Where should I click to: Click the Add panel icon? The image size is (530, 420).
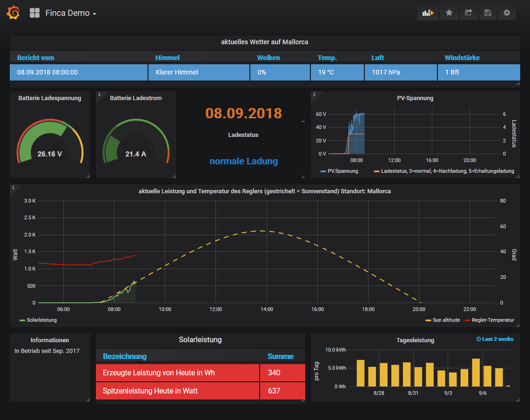click(x=428, y=13)
